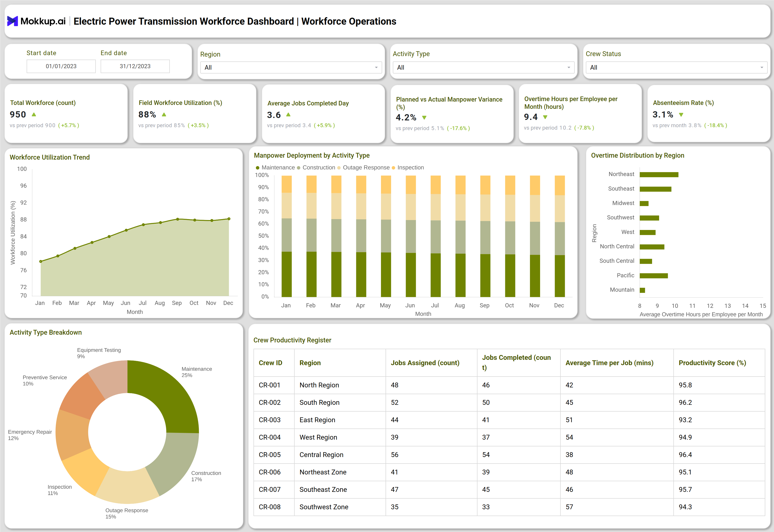
Task: Open the Crew Status dropdown
Action: point(676,67)
